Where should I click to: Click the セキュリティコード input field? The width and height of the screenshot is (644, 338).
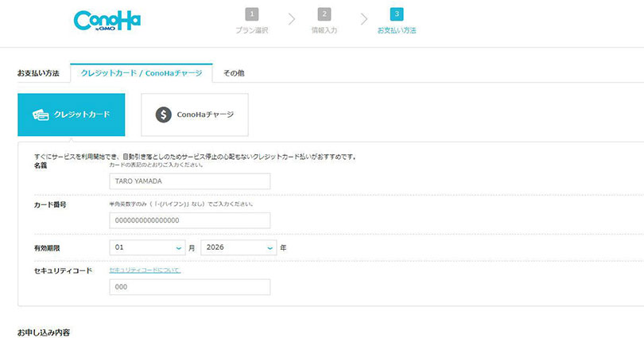[190, 287]
